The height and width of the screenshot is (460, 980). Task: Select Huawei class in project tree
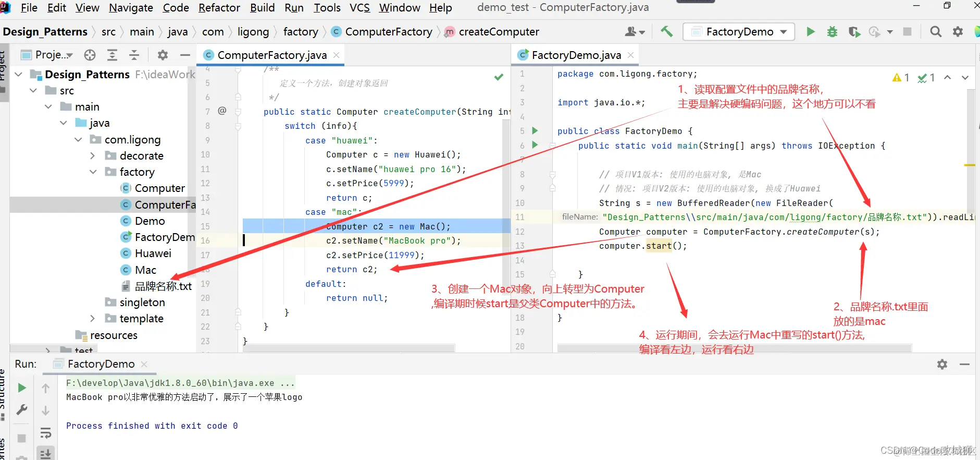[153, 253]
